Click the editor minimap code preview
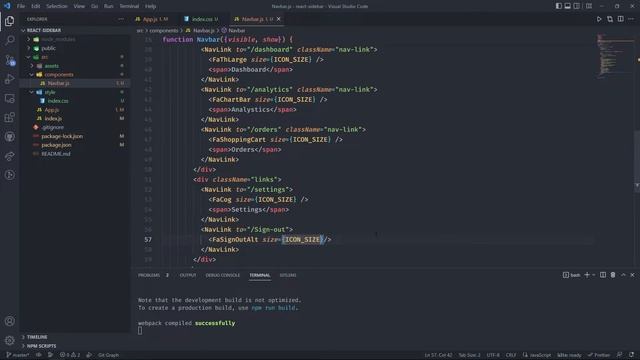This screenshot has width=640, height=360. click(x=615, y=56)
